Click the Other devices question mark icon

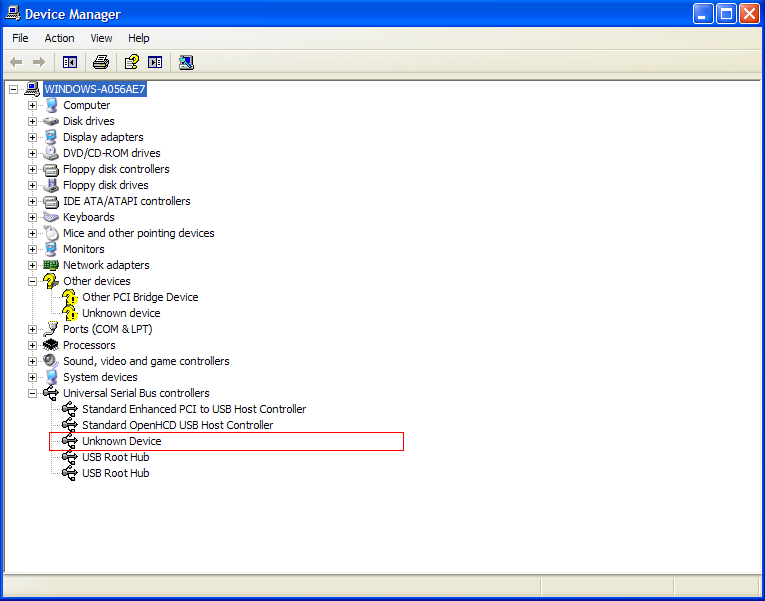51,281
